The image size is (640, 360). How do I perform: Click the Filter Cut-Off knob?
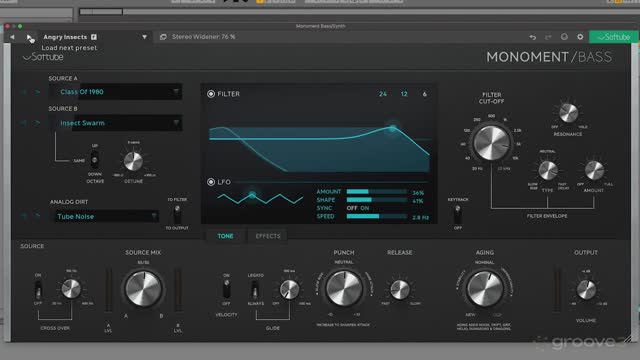491,143
